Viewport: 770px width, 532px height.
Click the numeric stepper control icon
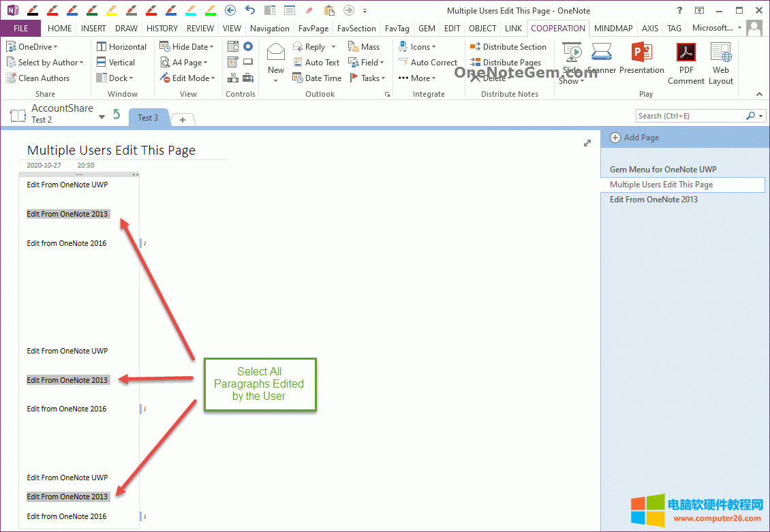233,78
